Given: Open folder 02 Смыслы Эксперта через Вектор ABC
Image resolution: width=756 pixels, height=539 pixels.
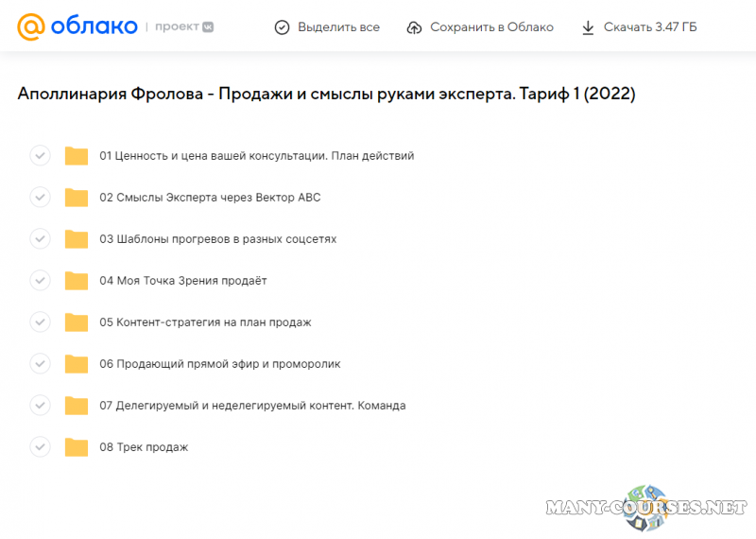Looking at the screenshot, I should tap(210, 198).
